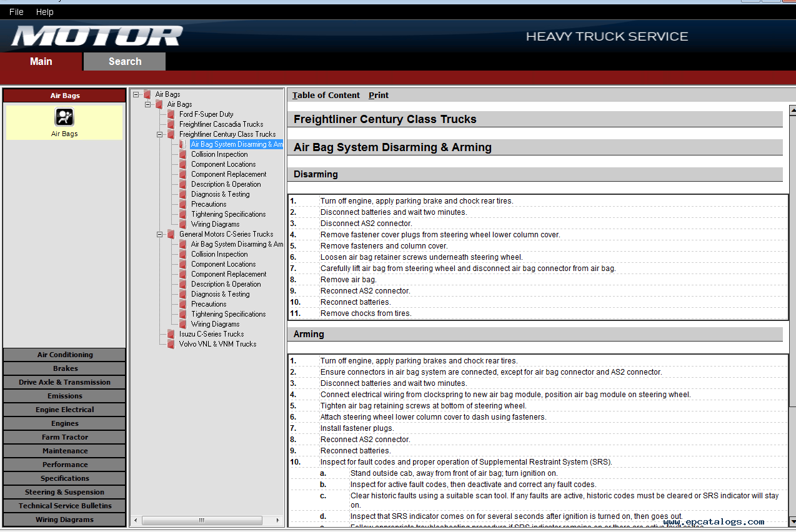Viewport: 796px width, 532px height.
Task: Click the 'Disarming' section heading
Action: pos(316,174)
